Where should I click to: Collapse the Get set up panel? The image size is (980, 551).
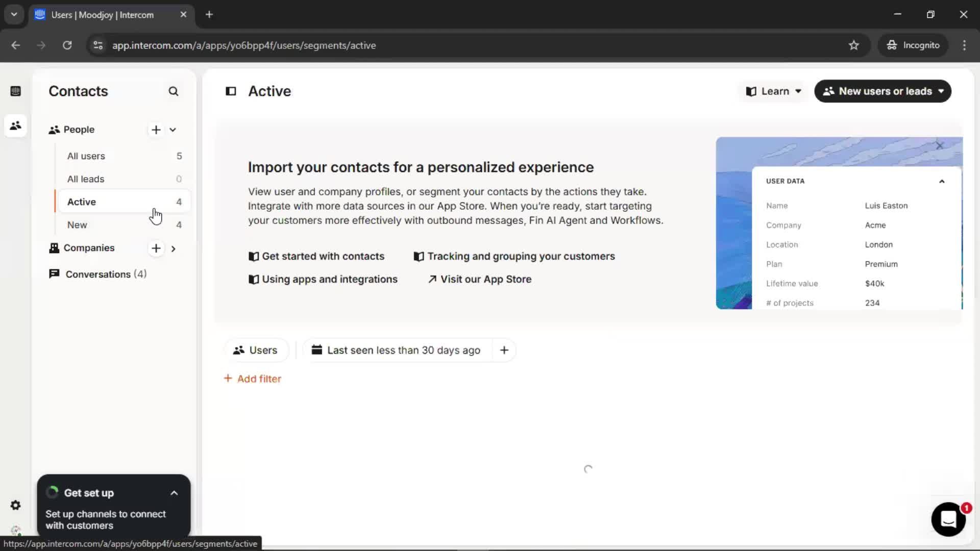[x=174, y=493]
